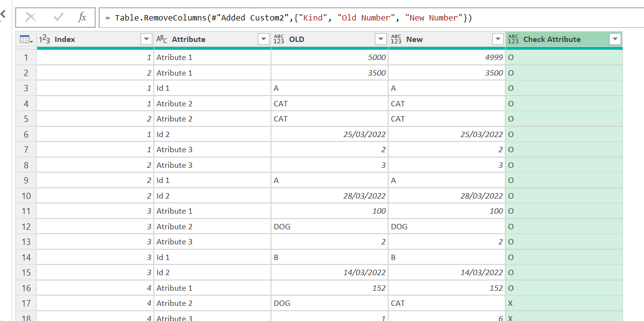Click the table menu icon in grid corner
The height and width of the screenshot is (321, 644).
point(26,40)
